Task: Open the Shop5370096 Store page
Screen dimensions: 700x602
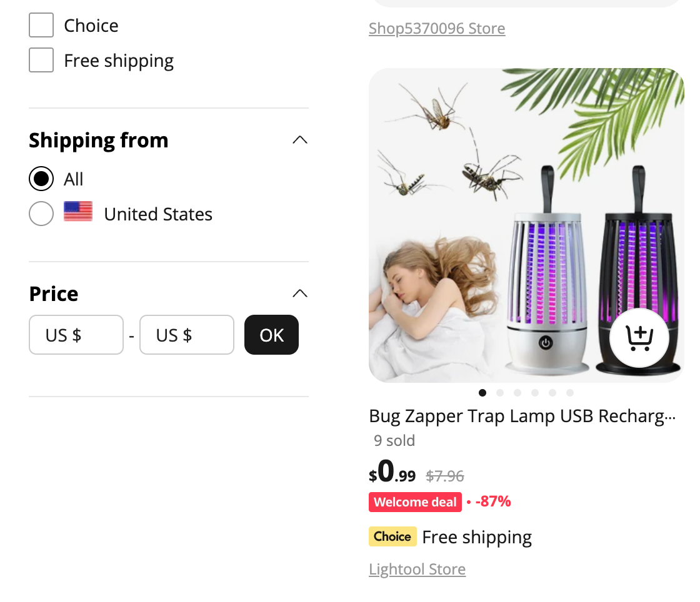Action: coord(436,28)
